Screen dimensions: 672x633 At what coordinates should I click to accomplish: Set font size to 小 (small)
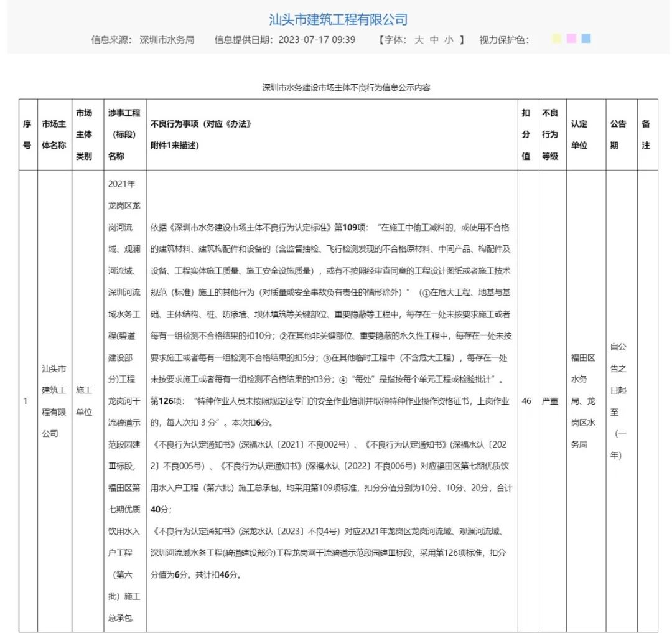449,40
